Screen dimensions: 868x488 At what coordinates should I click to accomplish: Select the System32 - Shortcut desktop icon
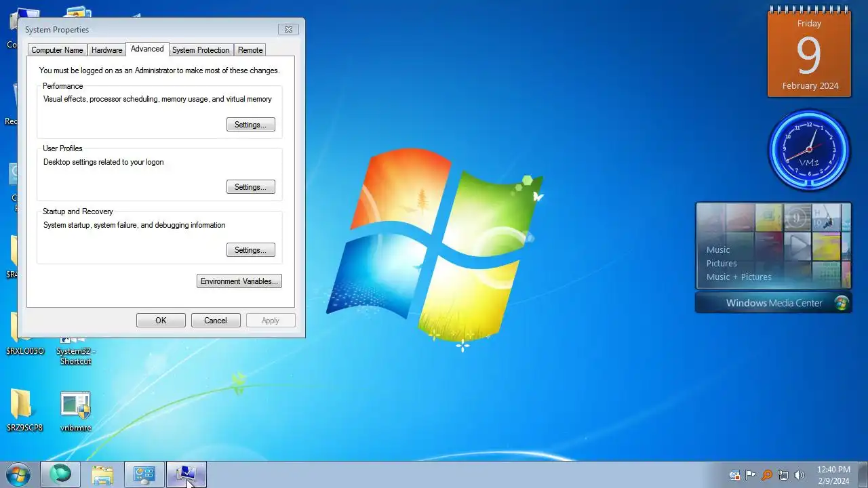click(75, 349)
